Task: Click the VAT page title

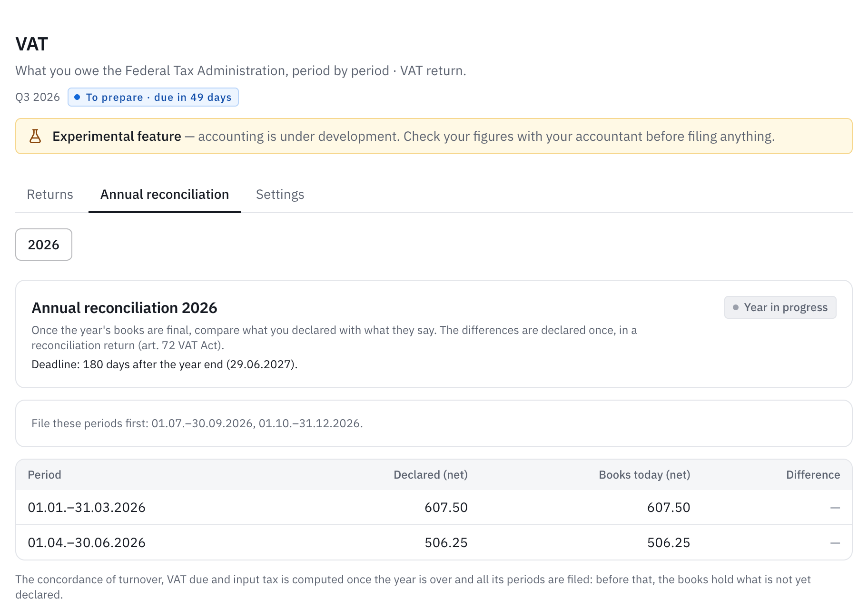Action: [32, 44]
